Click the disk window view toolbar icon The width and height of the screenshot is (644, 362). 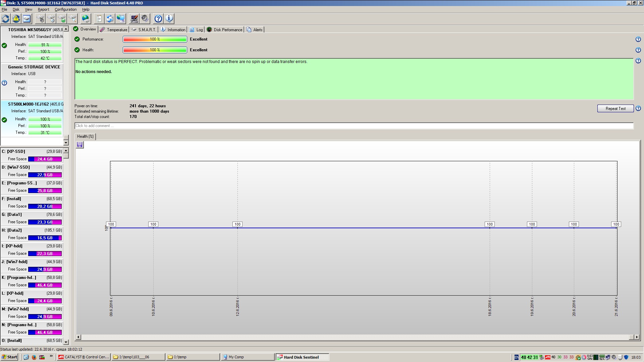[27, 19]
